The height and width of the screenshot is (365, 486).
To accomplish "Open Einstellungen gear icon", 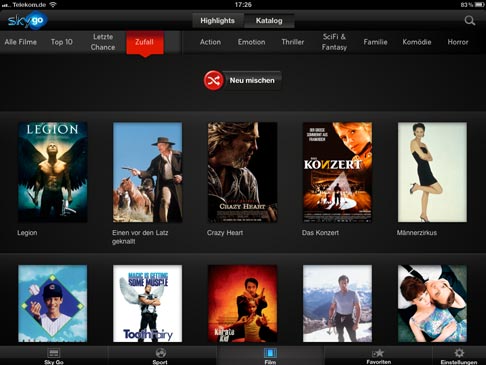I will point(459,353).
